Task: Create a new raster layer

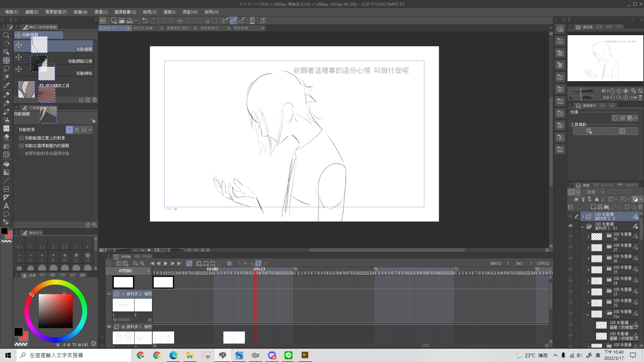Action: coord(593,207)
